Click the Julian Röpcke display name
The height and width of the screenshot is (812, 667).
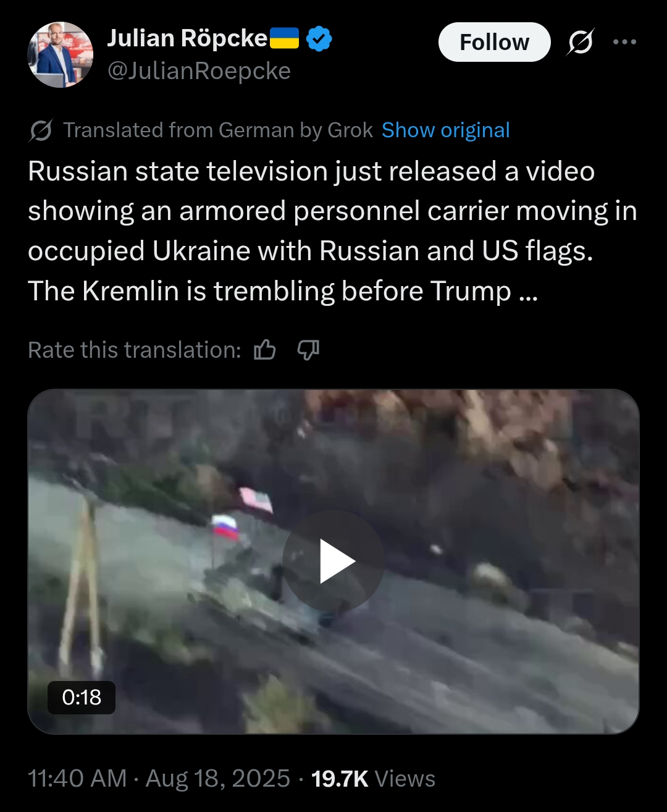187,38
